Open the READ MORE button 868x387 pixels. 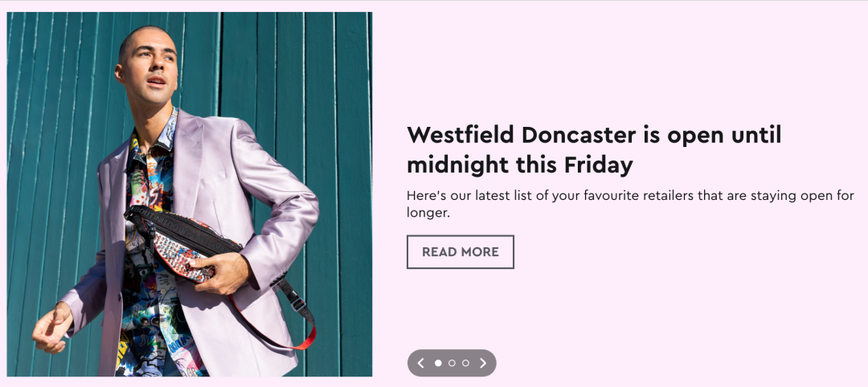tap(460, 252)
